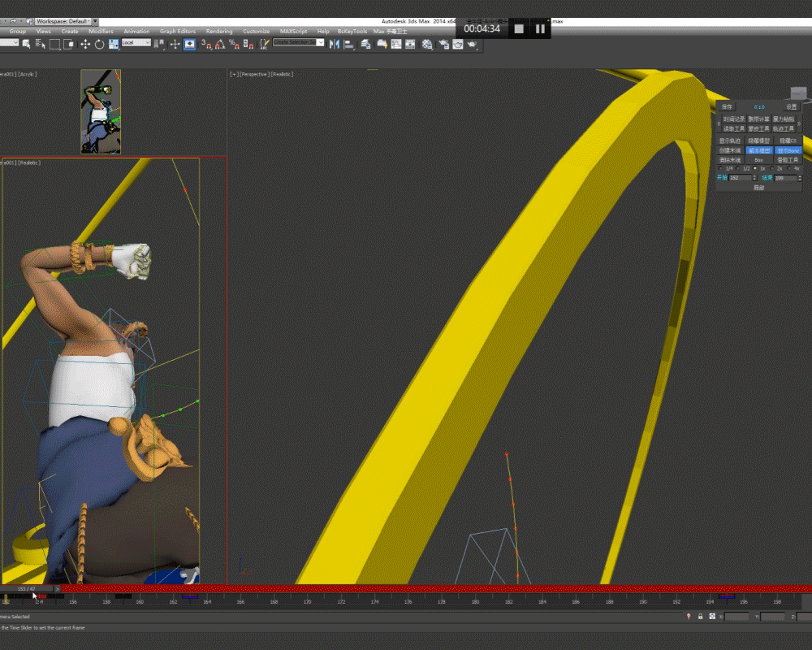Stop the screen recording
Viewport: 812px width, 650px height.
pos(519,29)
